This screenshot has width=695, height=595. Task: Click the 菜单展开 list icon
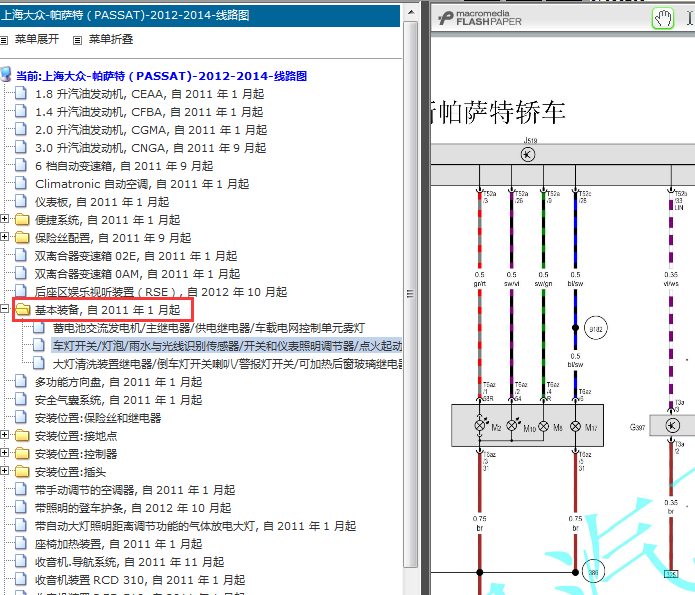(4, 40)
